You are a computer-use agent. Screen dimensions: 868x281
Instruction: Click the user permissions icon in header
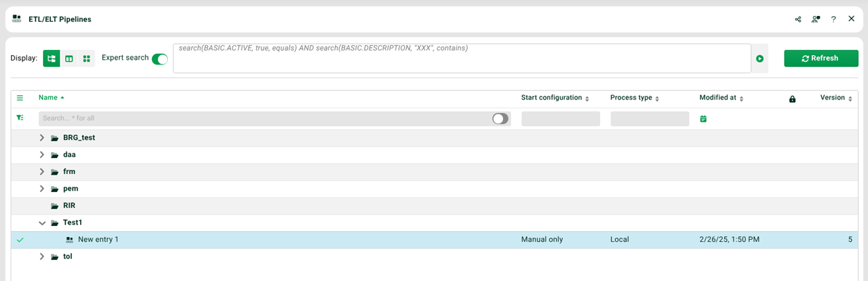coord(816,19)
